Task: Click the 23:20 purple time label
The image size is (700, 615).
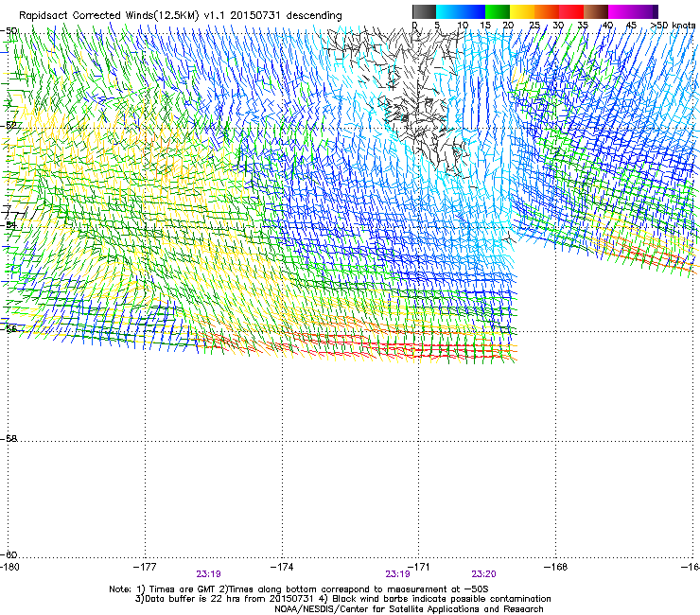Action: pyautogui.click(x=484, y=574)
